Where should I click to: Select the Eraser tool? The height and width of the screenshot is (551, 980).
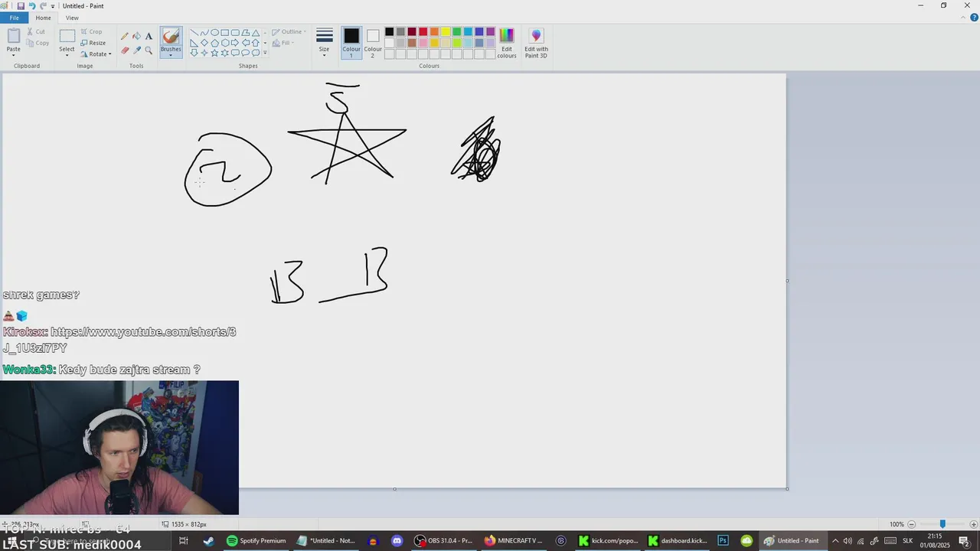(x=125, y=51)
